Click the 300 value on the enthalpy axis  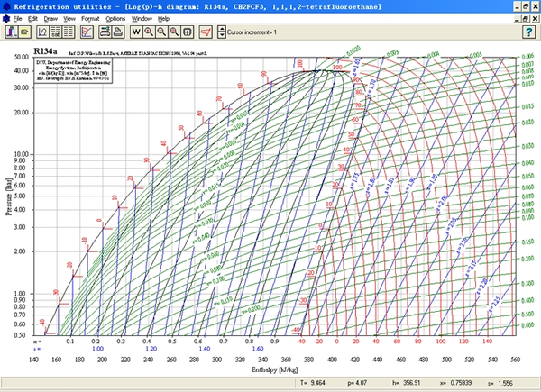point(217,360)
